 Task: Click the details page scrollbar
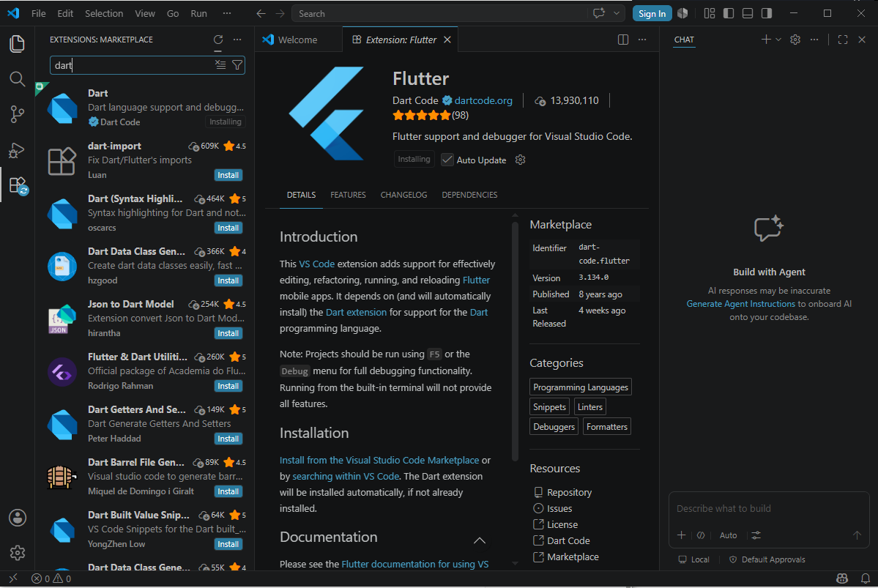[x=515, y=342]
